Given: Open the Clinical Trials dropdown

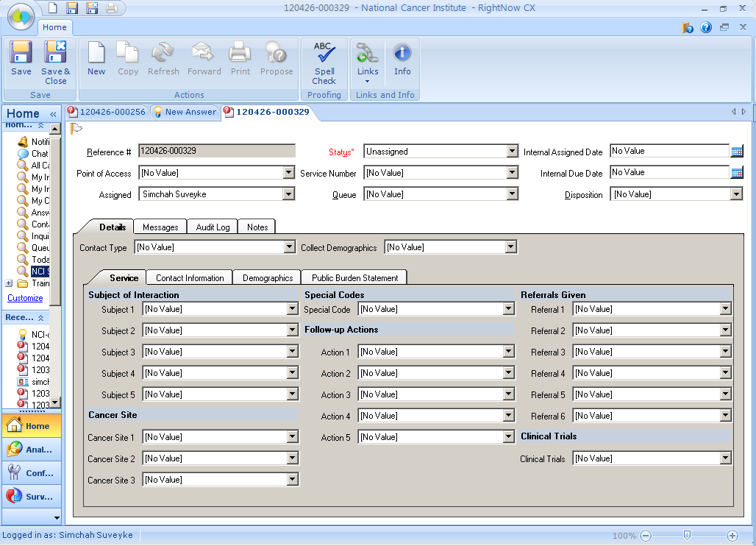Looking at the screenshot, I should [726, 458].
